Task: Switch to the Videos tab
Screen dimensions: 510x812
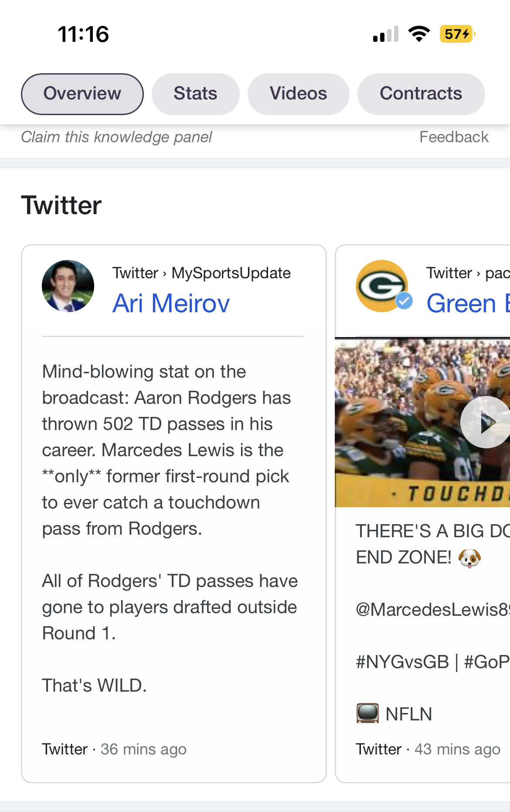Action: [298, 94]
